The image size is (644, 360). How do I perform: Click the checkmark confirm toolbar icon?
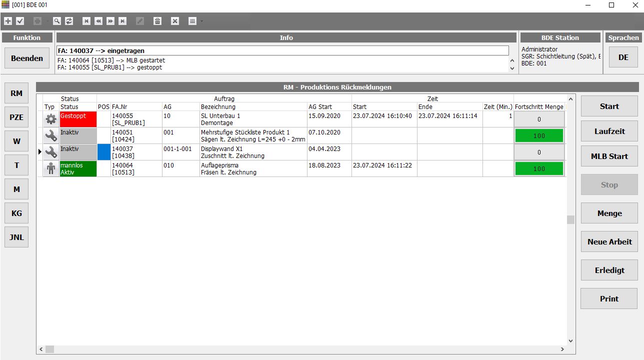[x=20, y=21]
